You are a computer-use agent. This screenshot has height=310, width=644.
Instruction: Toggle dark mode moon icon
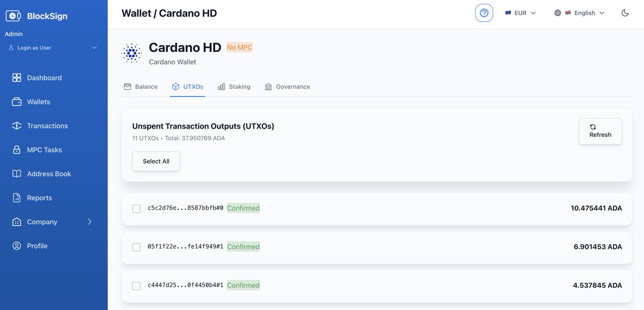(x=625, y=13)
